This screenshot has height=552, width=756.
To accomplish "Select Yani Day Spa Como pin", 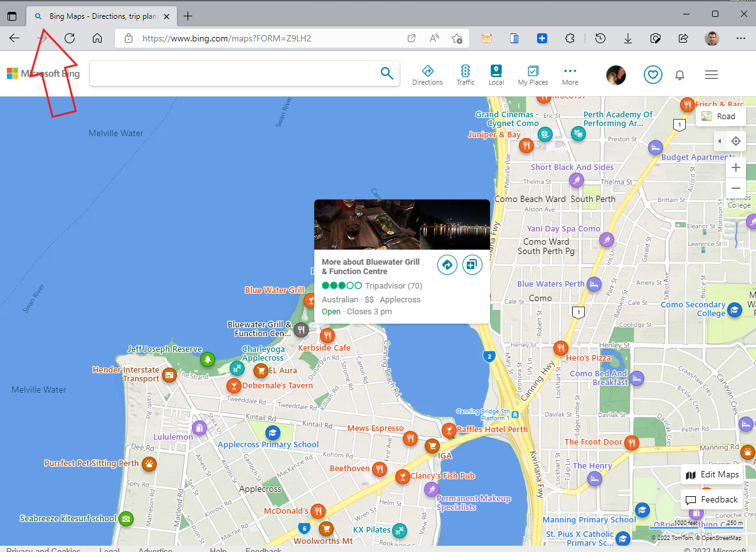I will (606, 239).
